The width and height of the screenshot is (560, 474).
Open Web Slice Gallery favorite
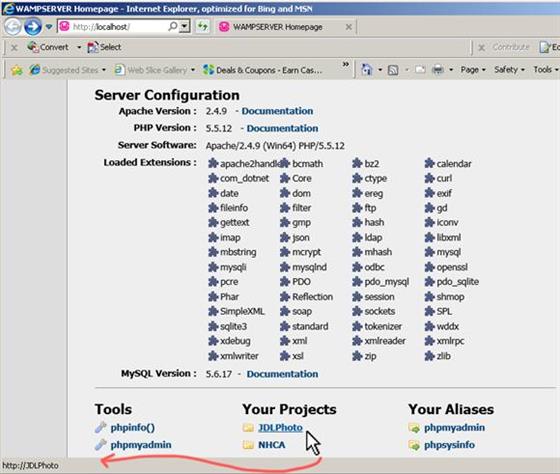(x=154, y=70)
